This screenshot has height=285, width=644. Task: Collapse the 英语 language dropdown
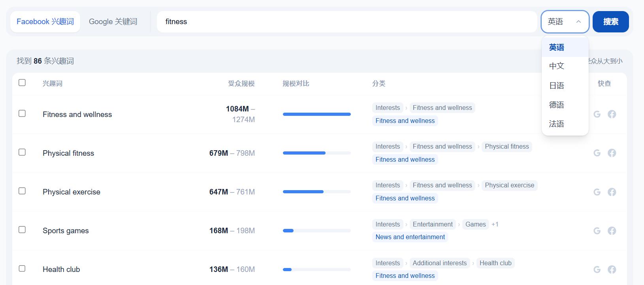tap(565, 22)
